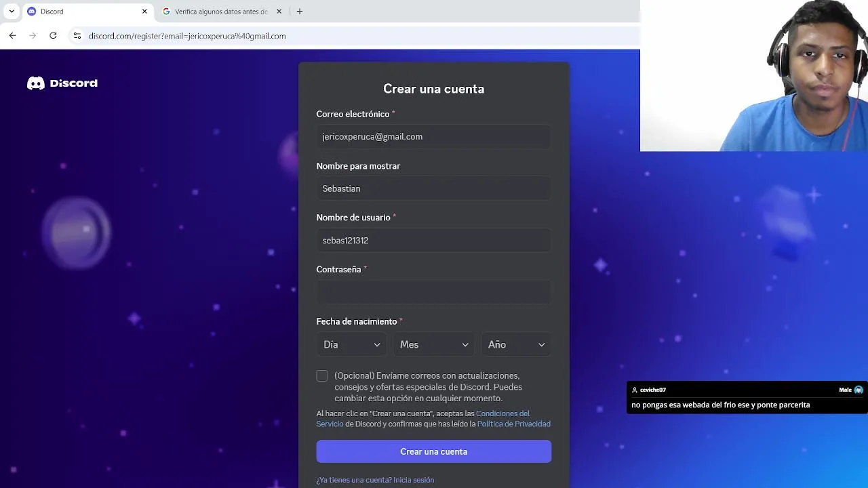This screenshot has width=868, height=488.
Task: Open site information icon in address bar
Action: click(77, 36)
